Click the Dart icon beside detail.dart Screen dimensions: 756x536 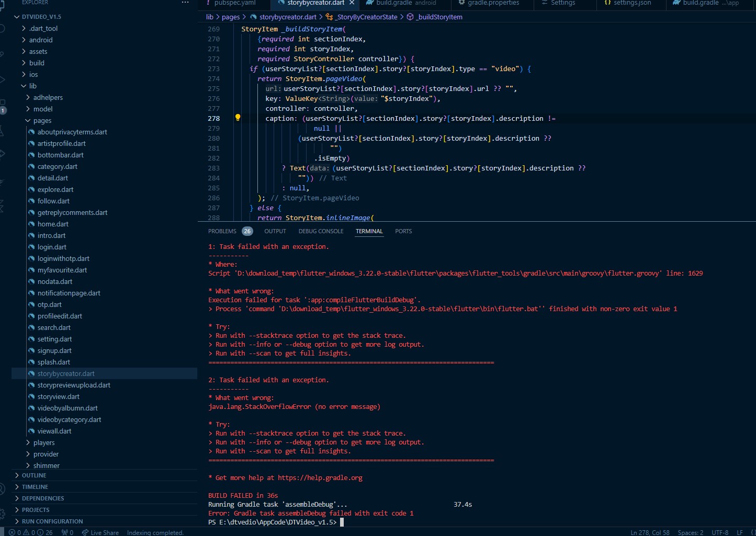pyautogui.click(x=32, y=178)
